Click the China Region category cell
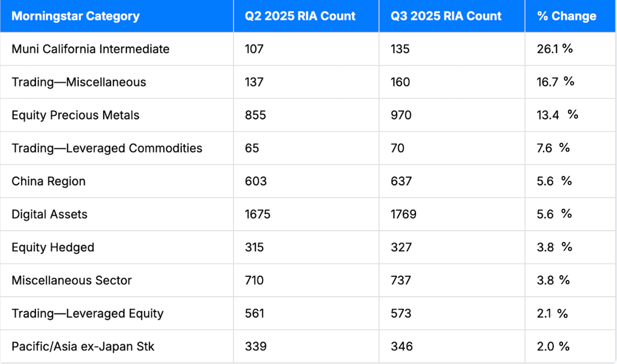Image resolution: width=617 pixels, height=364 pixels. coord(48,181)
